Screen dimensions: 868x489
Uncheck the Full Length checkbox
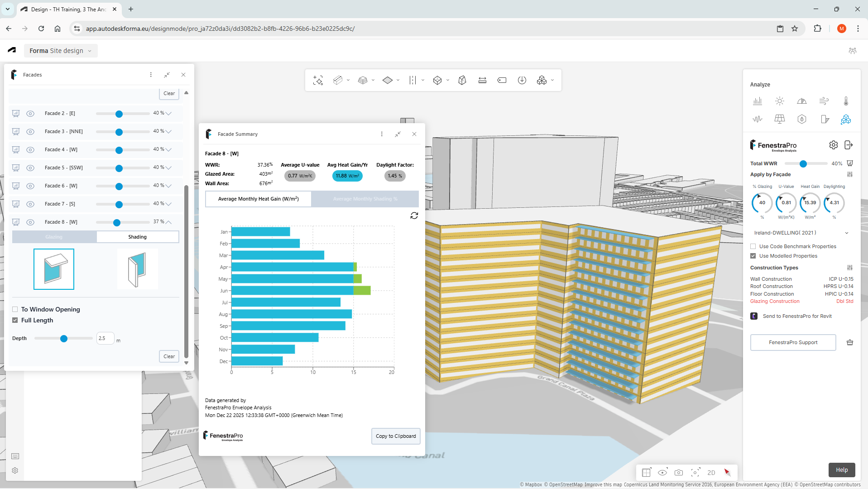15,320
